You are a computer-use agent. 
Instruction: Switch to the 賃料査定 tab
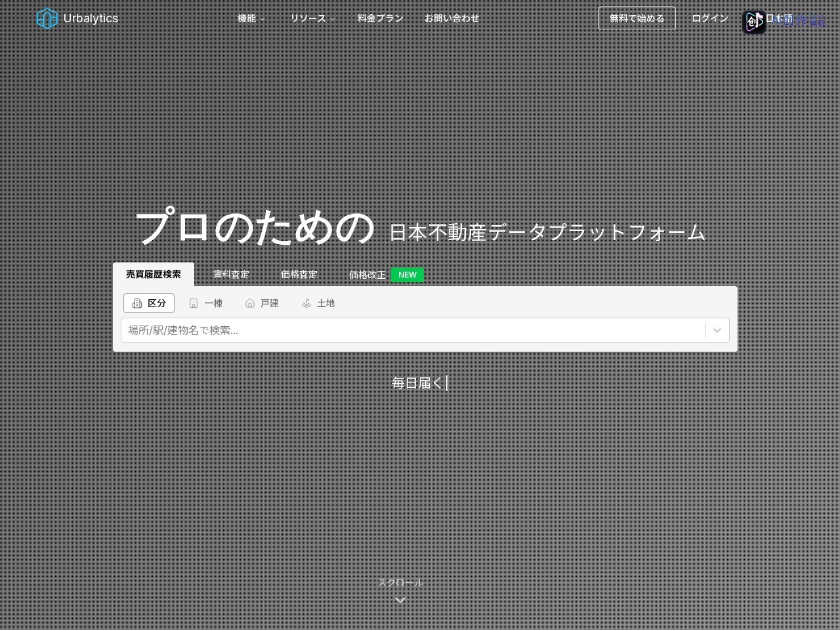tap(231, 274)
